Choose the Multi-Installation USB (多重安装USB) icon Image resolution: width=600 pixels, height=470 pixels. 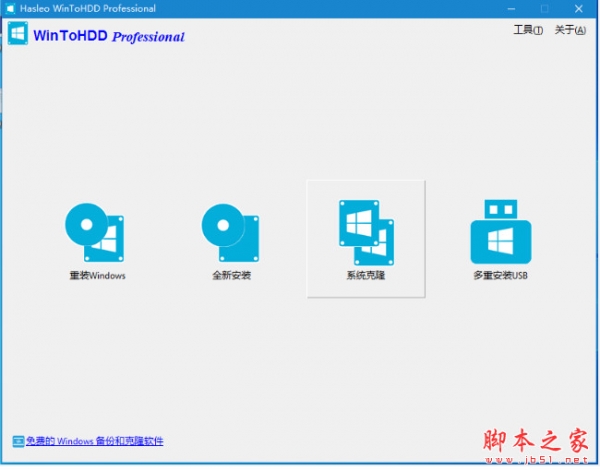tap(501, 232)
